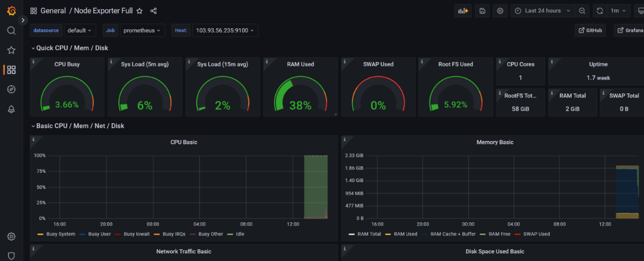Open the CPU Basic panel title menu
This screenshot has height=261, width=644.
(184, 142)
